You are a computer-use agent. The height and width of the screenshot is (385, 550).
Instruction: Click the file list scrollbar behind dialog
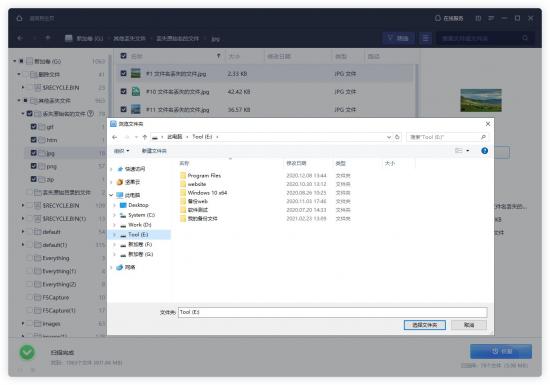(417, 90)
